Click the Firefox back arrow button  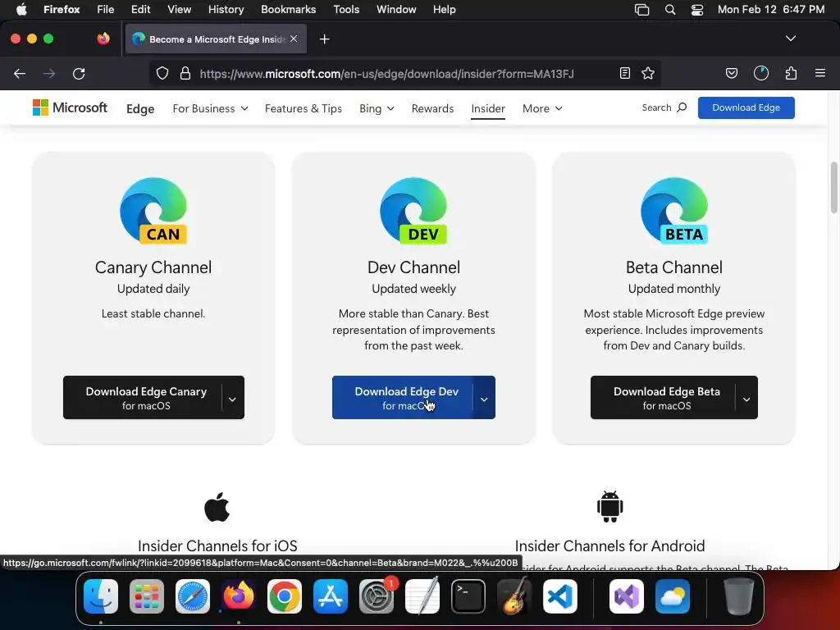click(20, 73)
